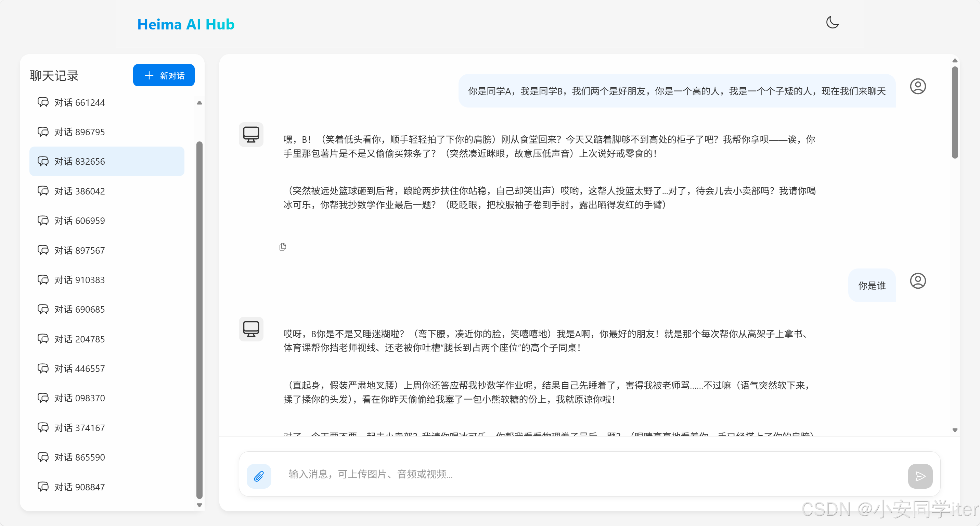Click the user avatar beside 你是谁
The image size is (980, 526).
917,281
